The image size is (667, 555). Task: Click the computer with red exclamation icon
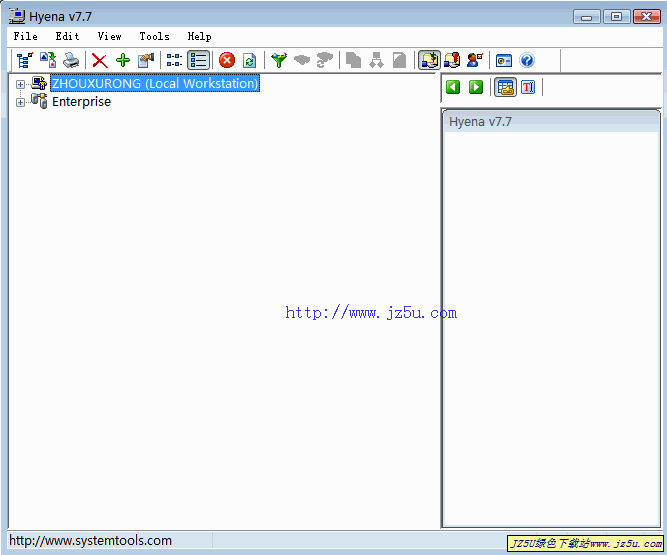(x=452, y=60)
